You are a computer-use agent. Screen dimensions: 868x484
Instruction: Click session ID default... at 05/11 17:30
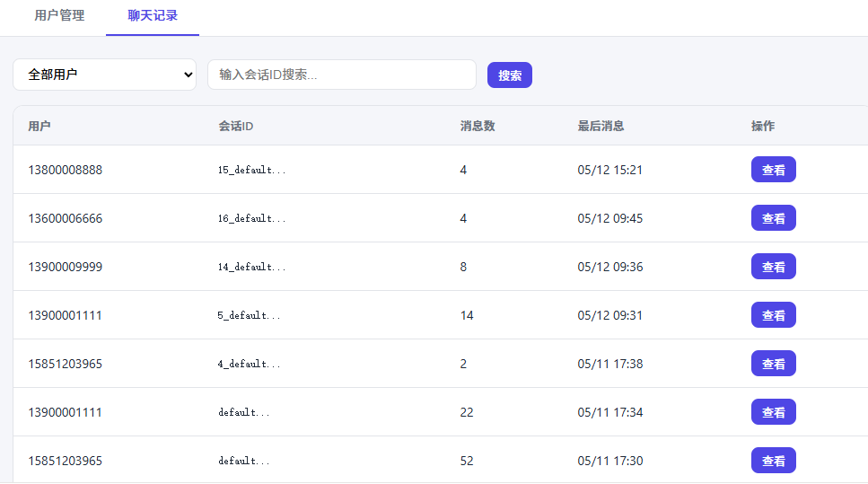(244, 461)
